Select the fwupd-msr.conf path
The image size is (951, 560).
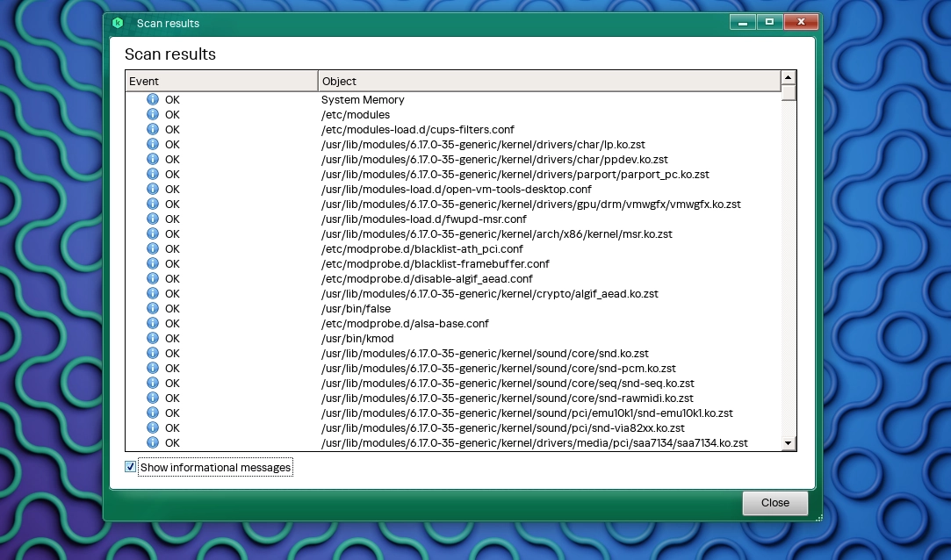pos(424,219)
